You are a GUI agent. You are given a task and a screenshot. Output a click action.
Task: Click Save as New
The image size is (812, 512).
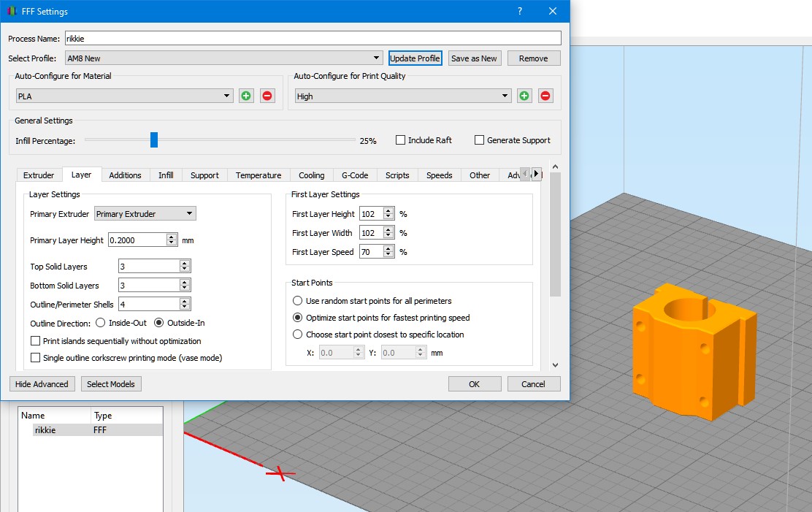pyautogui.click(x=475, y=58)
